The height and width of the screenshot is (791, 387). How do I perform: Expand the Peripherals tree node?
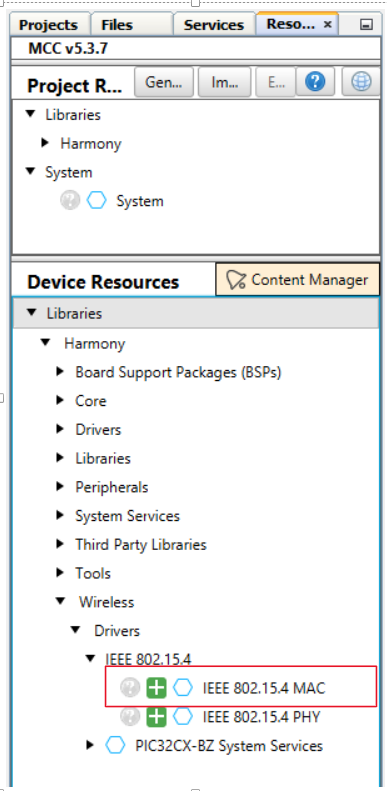[x=61, y=487]
